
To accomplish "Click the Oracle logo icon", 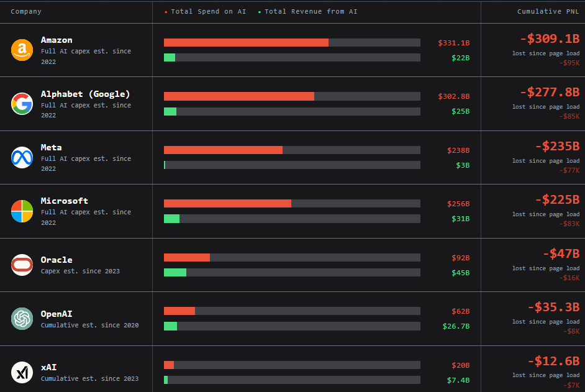I will [x=22, y=265].
